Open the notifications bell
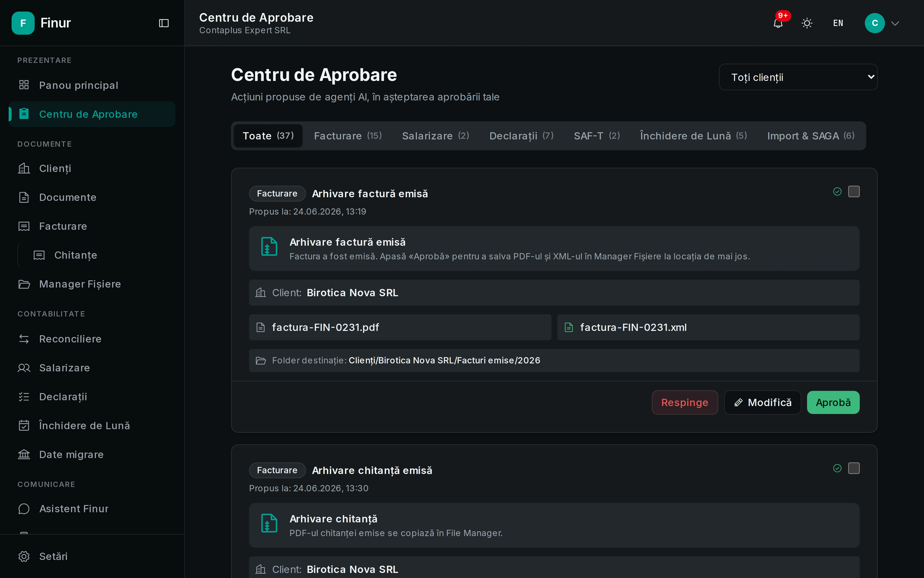 [x=778, y=23]
